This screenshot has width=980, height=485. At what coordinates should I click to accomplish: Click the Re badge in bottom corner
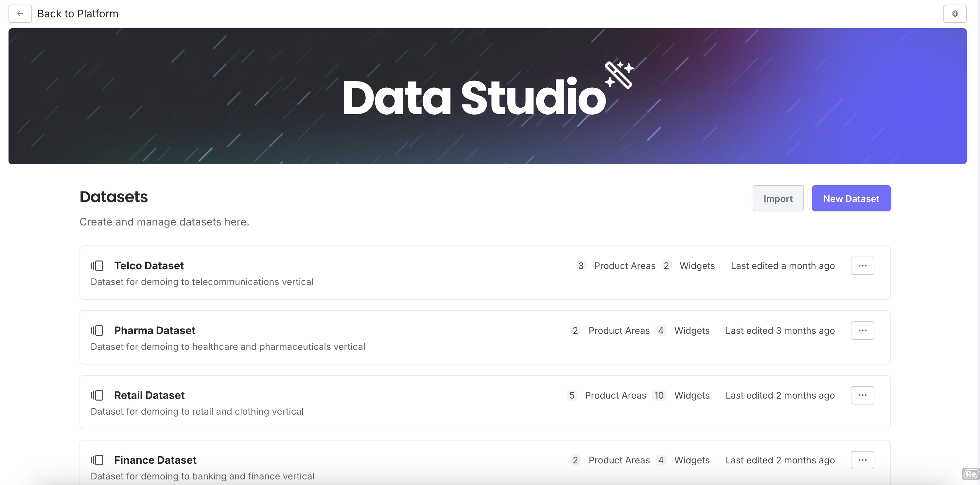[x=970, y=474]
